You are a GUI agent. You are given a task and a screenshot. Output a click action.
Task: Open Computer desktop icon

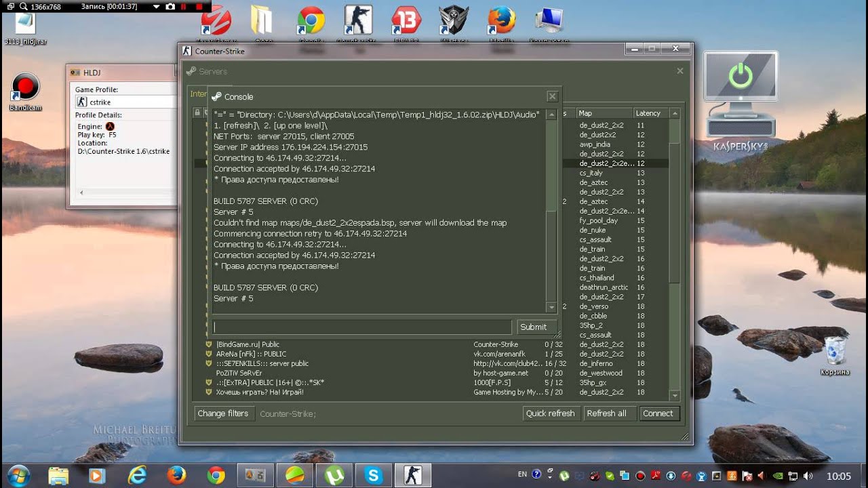pyautogui.click(x=549, y=24)
